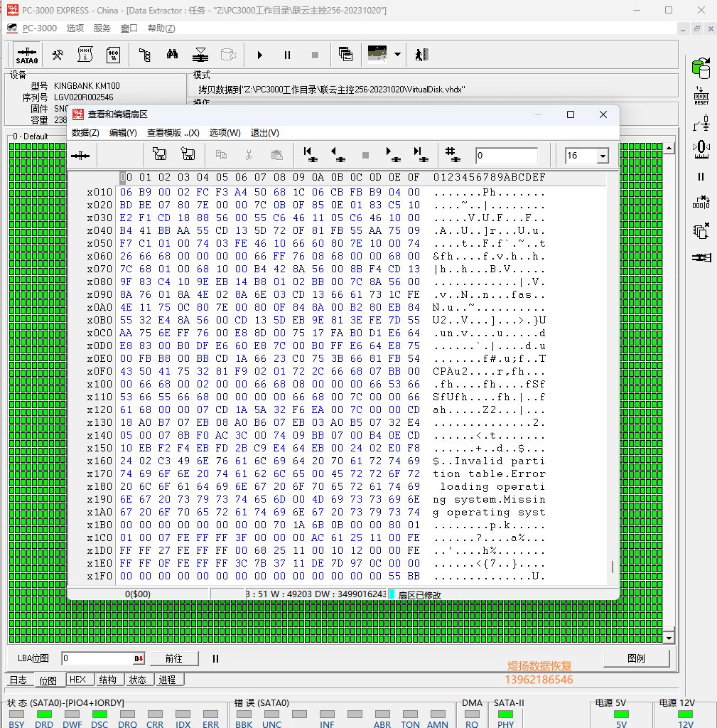Click the go to sector number icon
The height and width of the screenshot is (728, 717).
pos(453,154)
